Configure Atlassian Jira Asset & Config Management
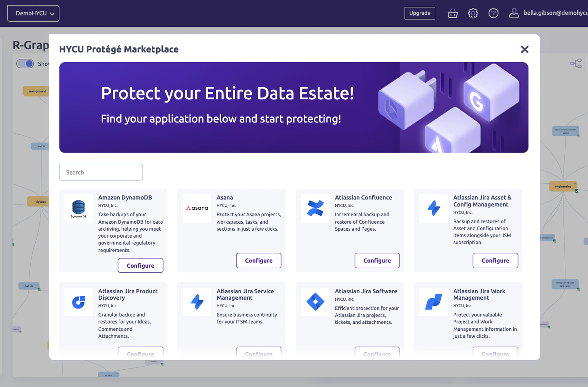Viewport: 588px width, 387px height. [495, 261]
